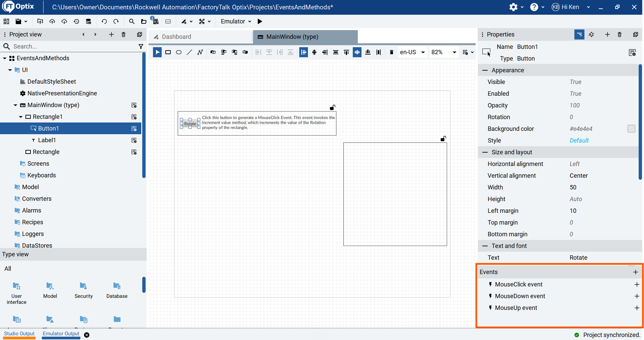Collapse the Text and font section
The image size is (644, 340).
(x=485, y=246)
